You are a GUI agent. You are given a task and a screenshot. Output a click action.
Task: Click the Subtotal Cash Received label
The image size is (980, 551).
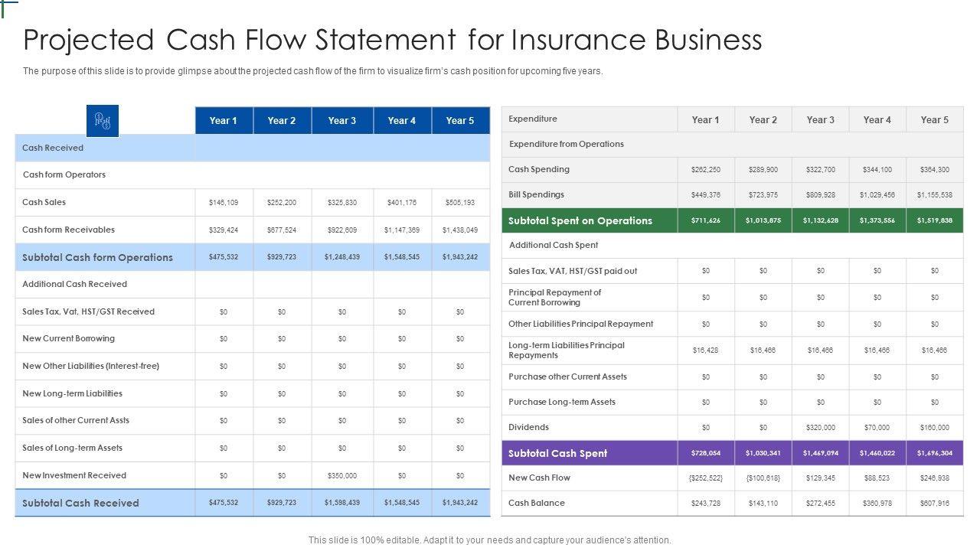(80, 503)
